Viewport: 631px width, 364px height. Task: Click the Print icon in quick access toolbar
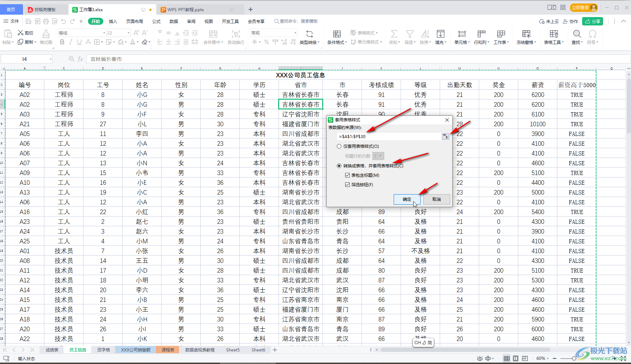point(46,21)
